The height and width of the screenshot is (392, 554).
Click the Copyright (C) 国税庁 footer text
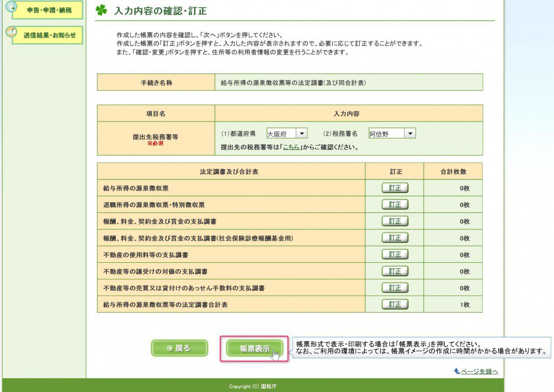(x=253, y=387)
